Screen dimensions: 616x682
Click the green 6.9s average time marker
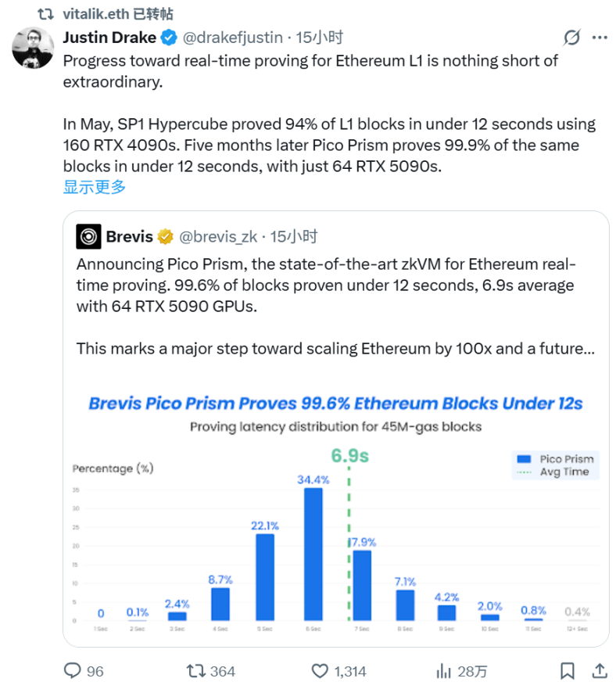(349, 454)
